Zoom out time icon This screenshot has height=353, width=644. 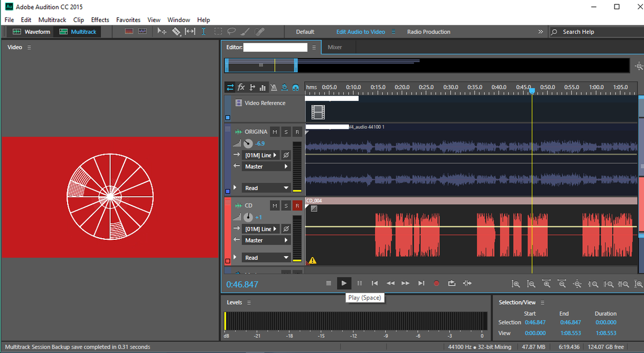coord(562,284)
